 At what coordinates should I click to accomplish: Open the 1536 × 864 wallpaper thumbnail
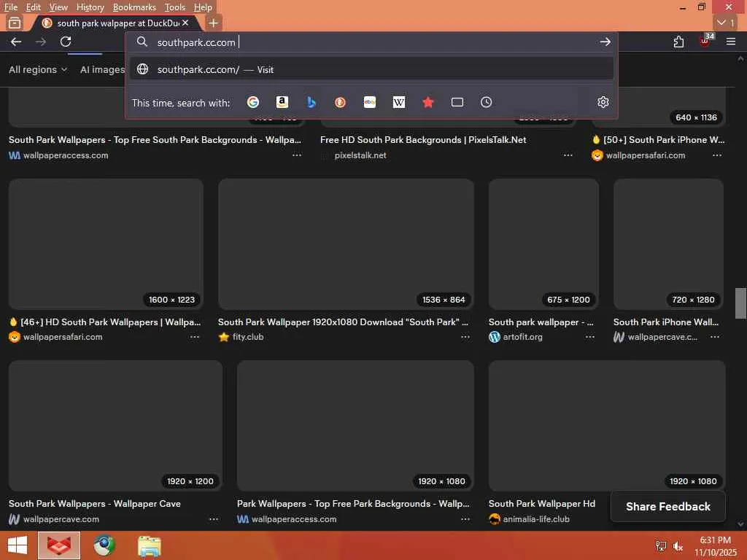(x=346, y=244)
